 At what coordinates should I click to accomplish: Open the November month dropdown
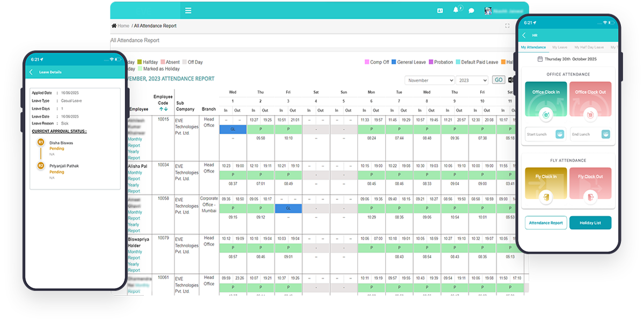(429, 80)
